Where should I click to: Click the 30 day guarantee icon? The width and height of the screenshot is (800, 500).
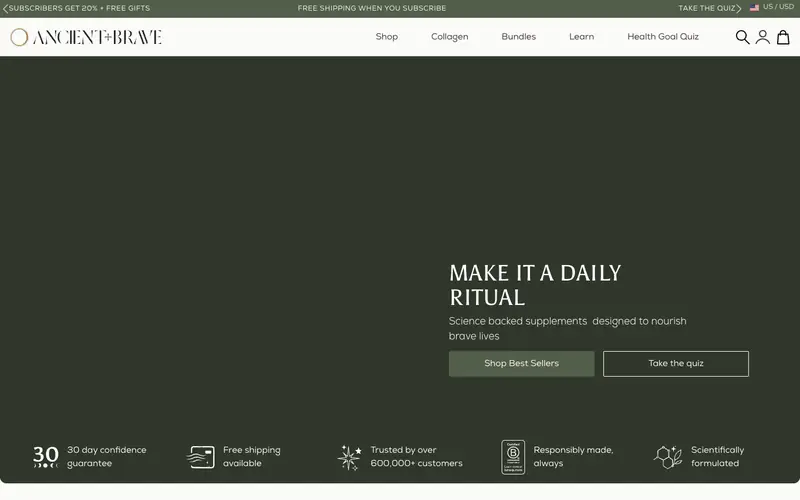[46, 457]
